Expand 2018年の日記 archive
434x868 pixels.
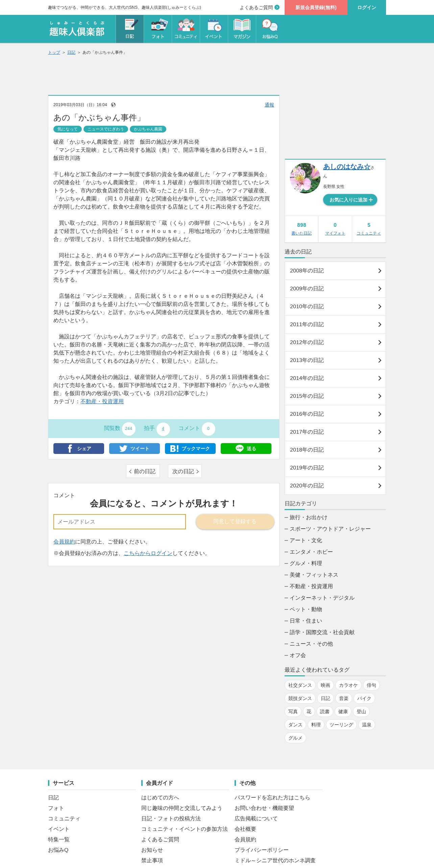[x=335, y=450]
